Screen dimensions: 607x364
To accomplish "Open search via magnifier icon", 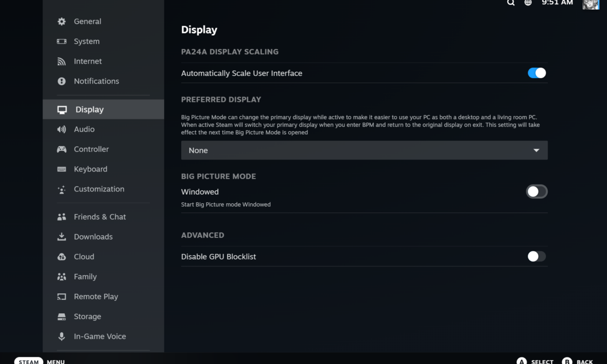I will [510, 3].
